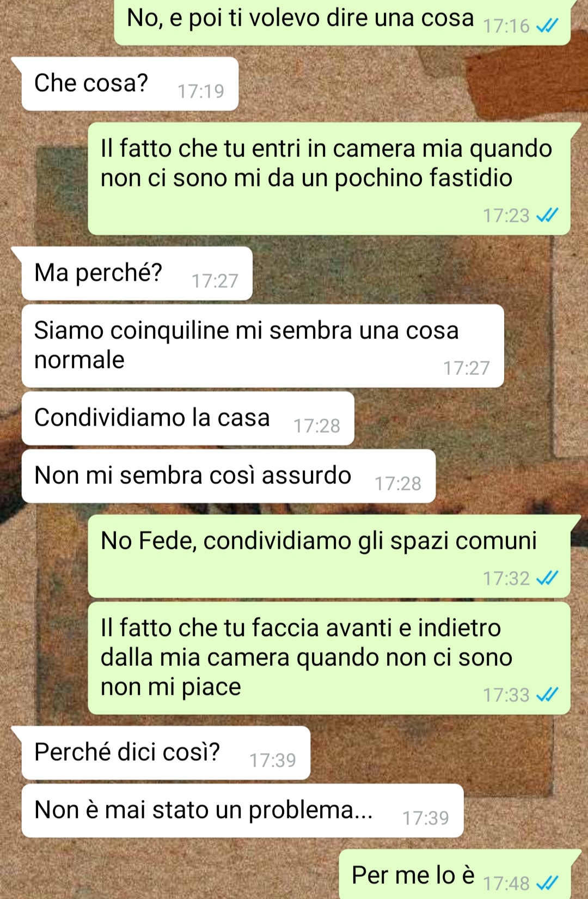Image resolution: width=588 pixels, height=899 pixels.
Task: Tap read ticks next to 17:48
Action: point(547,883)
